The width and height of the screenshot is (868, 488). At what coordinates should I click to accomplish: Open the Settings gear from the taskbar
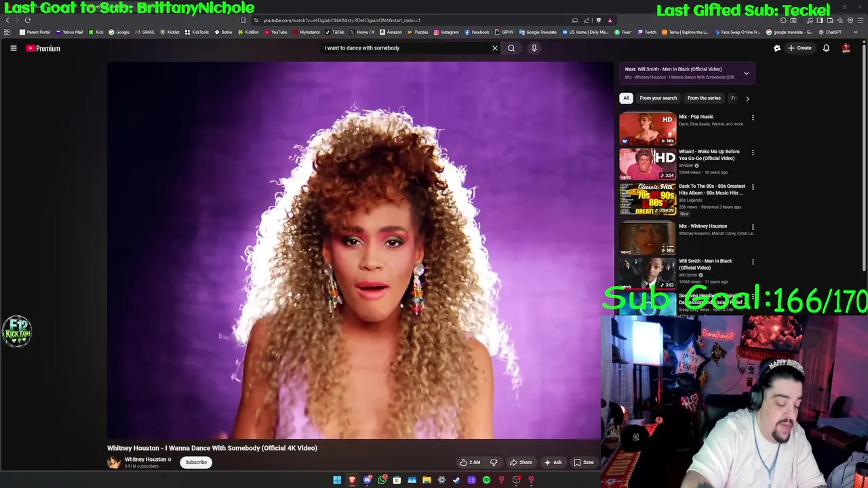click(441, 480)
